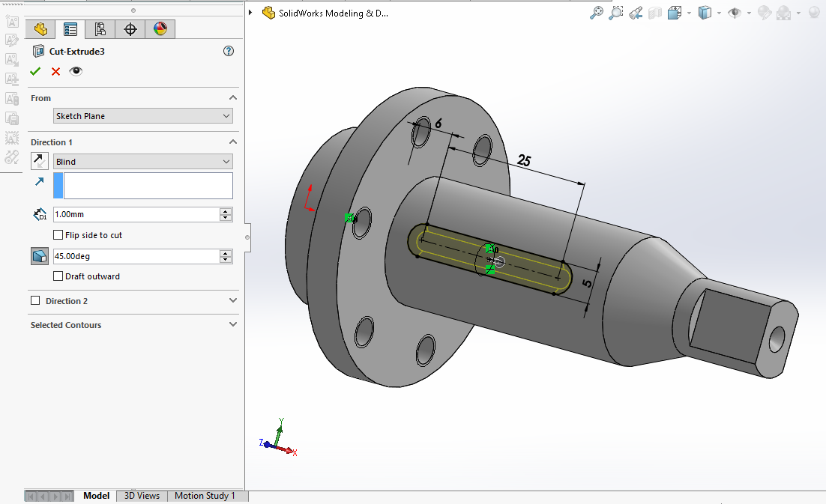The image size is (826, 504).
Task: Click the Zoom to Fit icon
Action: coord(597,13)
